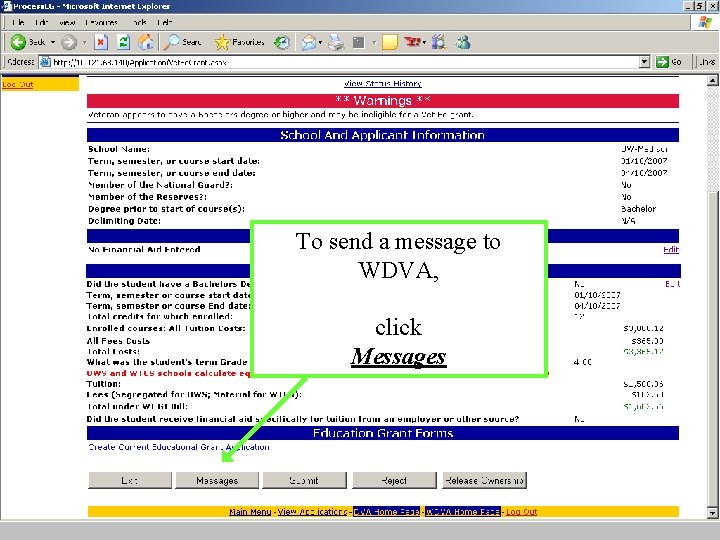Click the gray Edit page icon
Screen dimensions: 720x540
click(359, 42)
